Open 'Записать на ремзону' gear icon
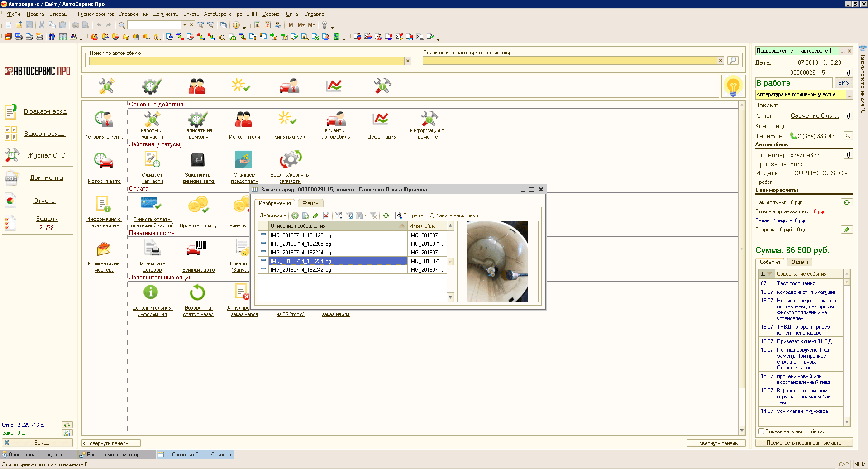 coord(198,120)
